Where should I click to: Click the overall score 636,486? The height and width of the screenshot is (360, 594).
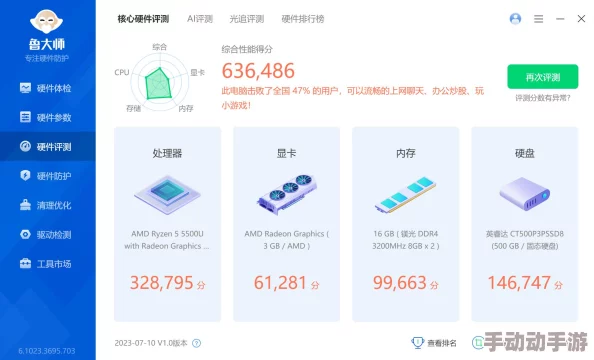(258, 71)
